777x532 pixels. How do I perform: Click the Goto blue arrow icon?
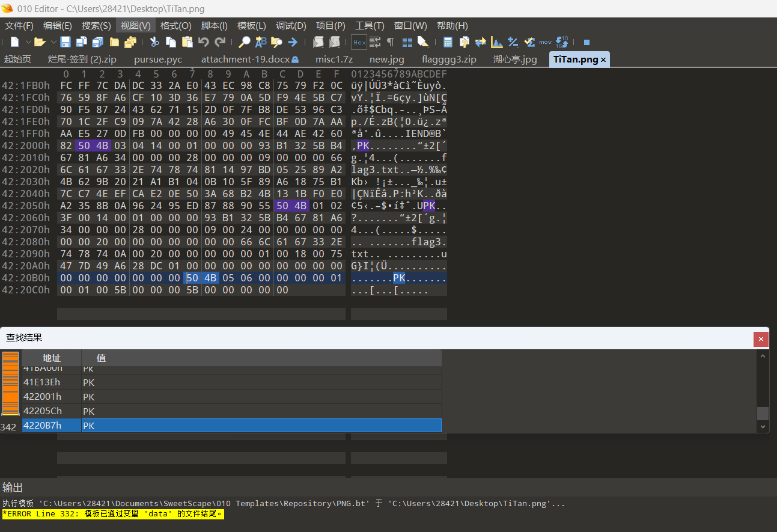[293, 42]
